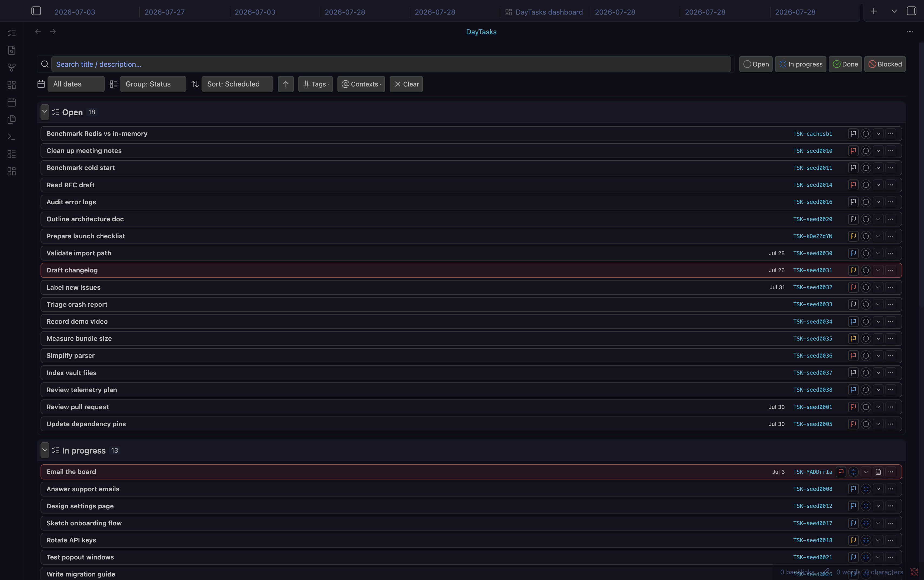This screenshot has width=924, height=580.
Task: Navigate back with the left arrow
Action: click(x=38, y=32)
